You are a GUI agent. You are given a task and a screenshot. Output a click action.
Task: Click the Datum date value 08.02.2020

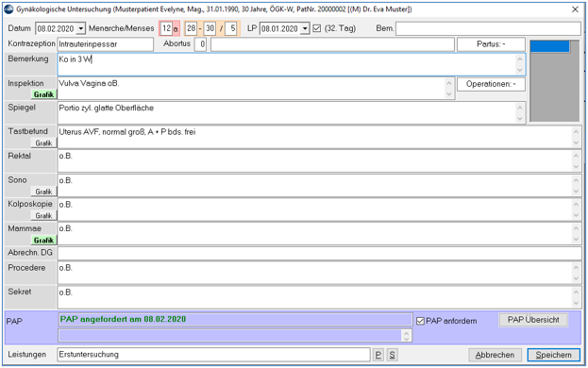point(56,29)
